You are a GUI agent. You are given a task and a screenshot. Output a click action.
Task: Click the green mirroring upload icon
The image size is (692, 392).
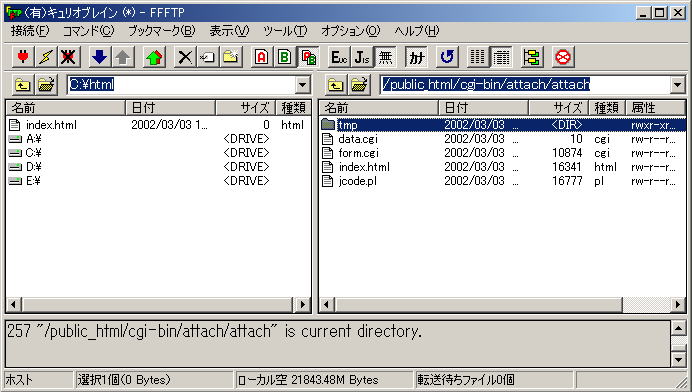(154, 57)
